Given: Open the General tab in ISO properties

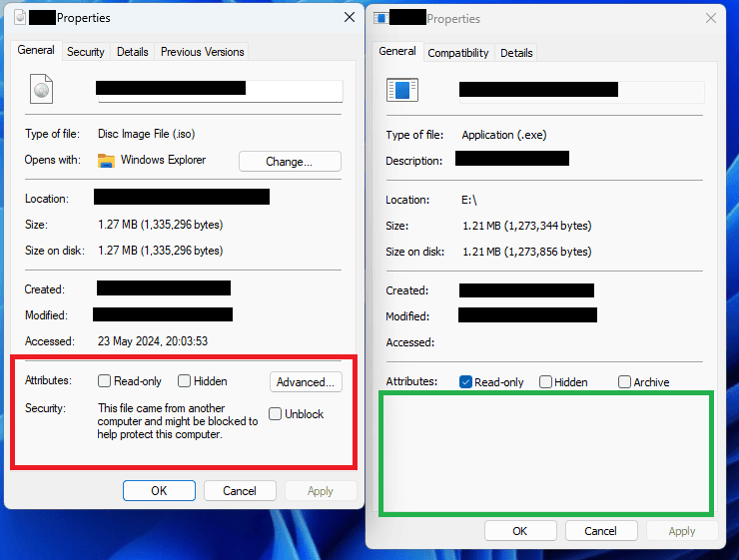Looking at the screenshot, I should tap(36, 50).
